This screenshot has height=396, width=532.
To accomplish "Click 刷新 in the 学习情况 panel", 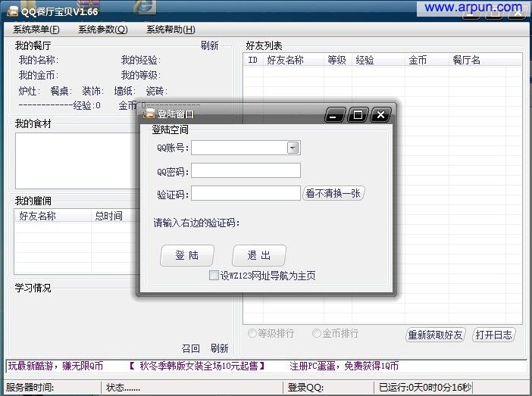I will click(219, 348).
